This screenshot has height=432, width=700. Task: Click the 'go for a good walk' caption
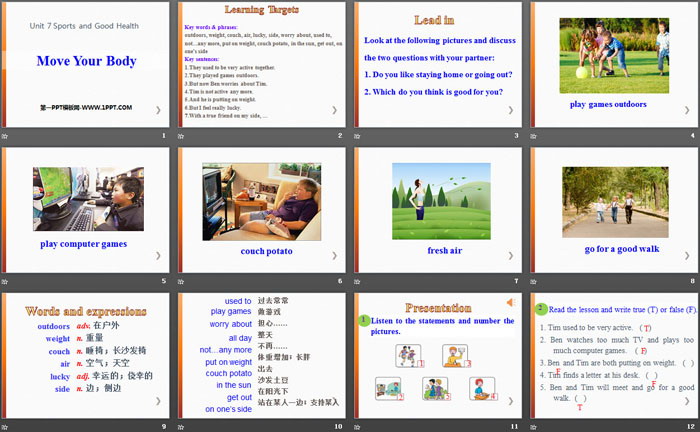[614, 247]
